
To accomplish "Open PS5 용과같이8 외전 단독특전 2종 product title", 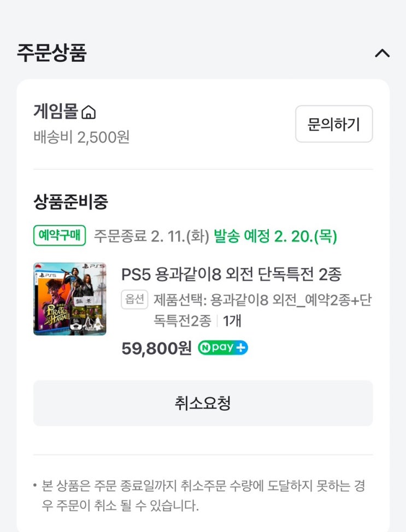I will [231, 274].
